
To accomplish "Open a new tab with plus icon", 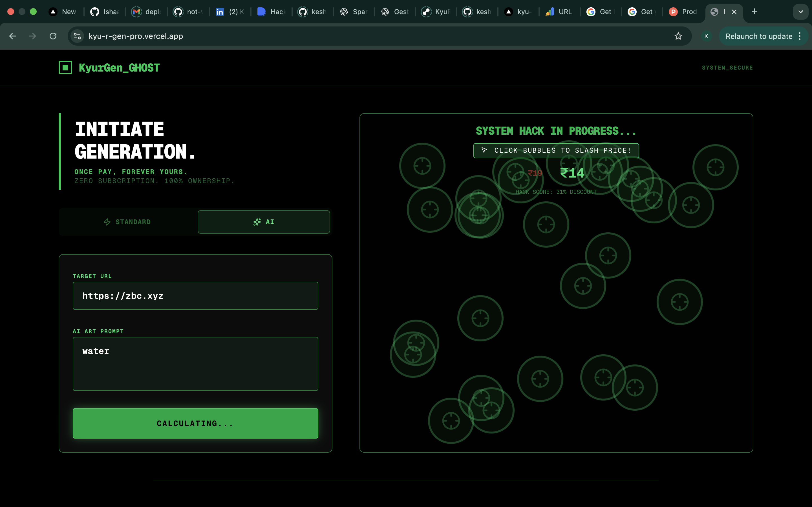I will click(754, 12).
